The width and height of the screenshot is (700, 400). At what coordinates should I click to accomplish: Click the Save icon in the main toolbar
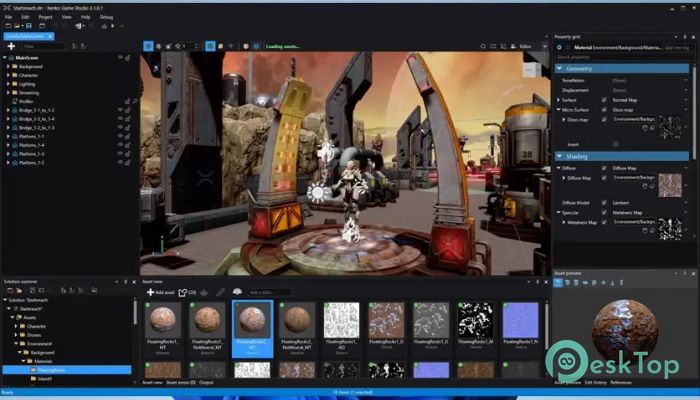point(29,26)
